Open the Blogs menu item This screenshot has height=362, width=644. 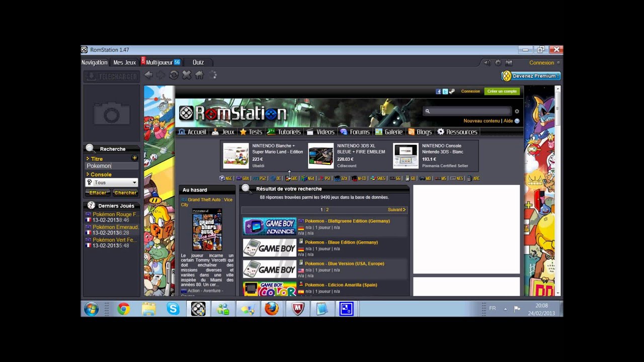pos(420,132)
